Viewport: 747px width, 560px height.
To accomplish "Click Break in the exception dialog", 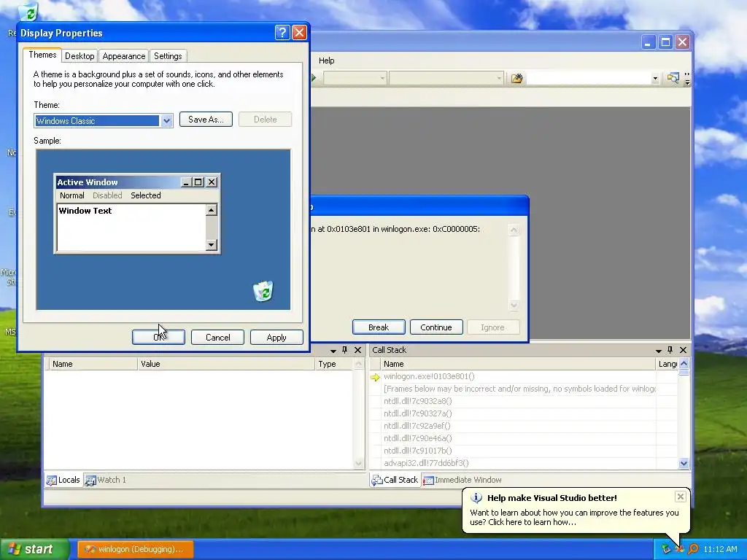I will [379, 327].
